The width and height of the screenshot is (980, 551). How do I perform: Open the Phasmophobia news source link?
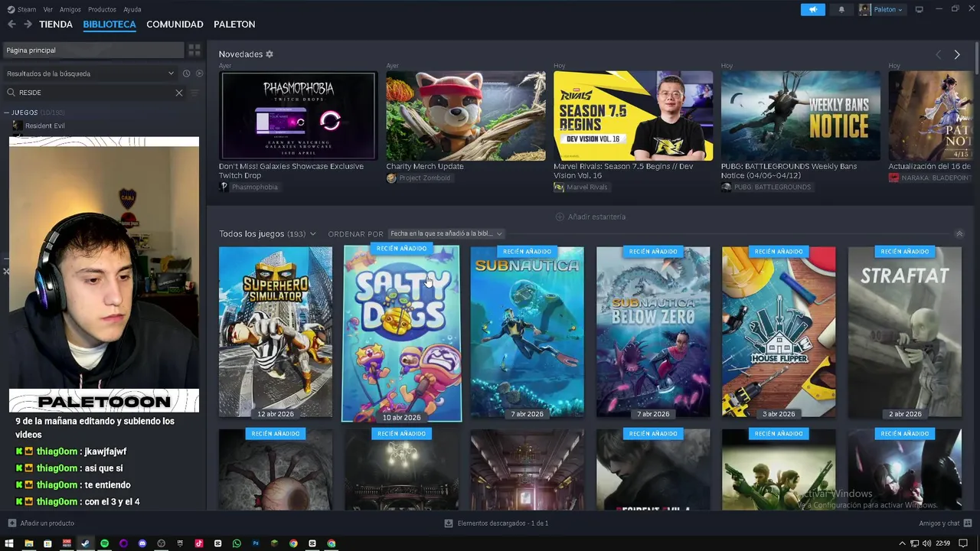(x=249, y=187)
